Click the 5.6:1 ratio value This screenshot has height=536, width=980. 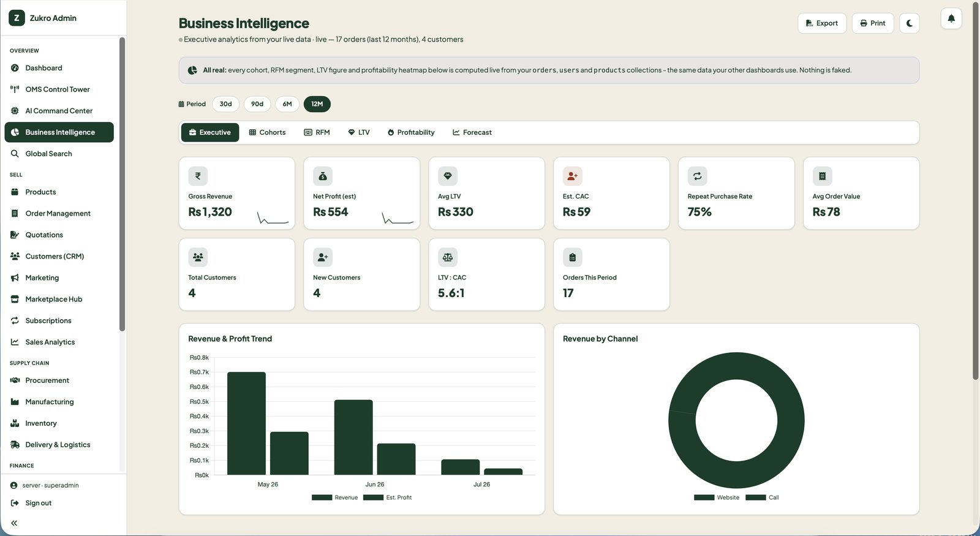tap(451, 293)
